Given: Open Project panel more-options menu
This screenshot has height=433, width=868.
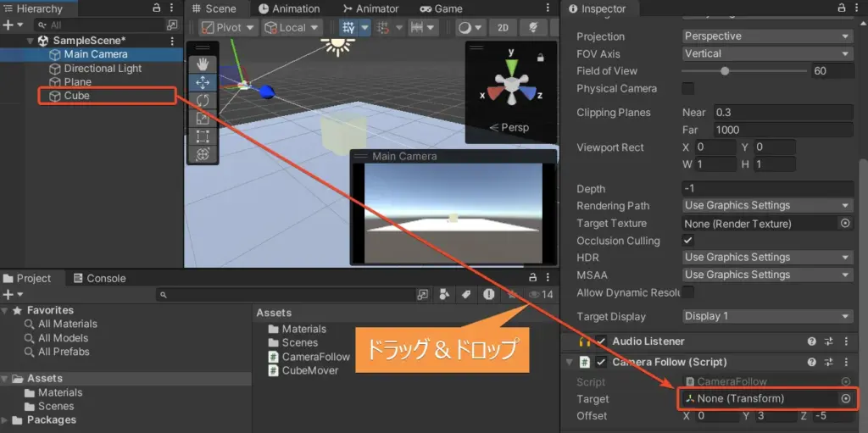Looking at the screenshot, I should [548, 277].
